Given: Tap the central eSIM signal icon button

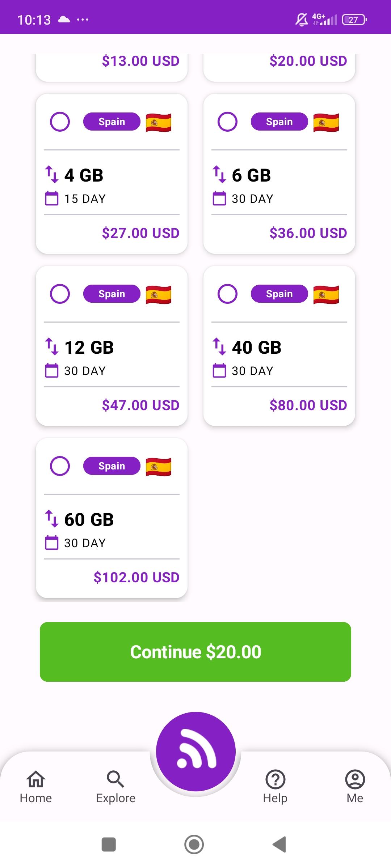Looking at the screenshot, I should (195, 752).
